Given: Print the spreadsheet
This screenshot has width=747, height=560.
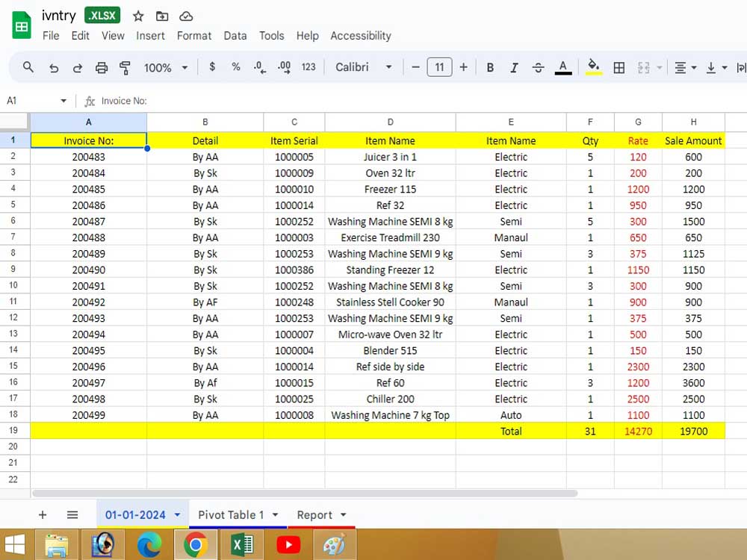Looking at the screenshot, I should 101,68.
